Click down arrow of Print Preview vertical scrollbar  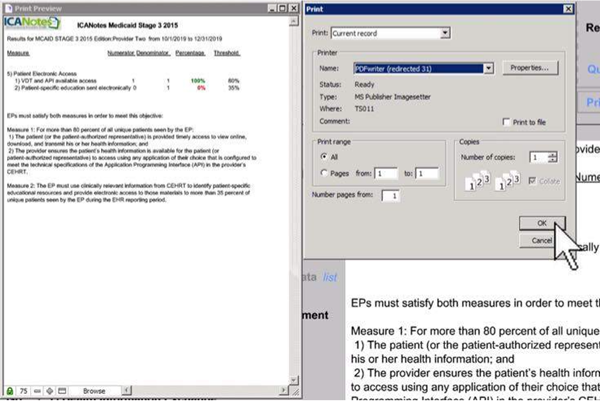(294, 380)
